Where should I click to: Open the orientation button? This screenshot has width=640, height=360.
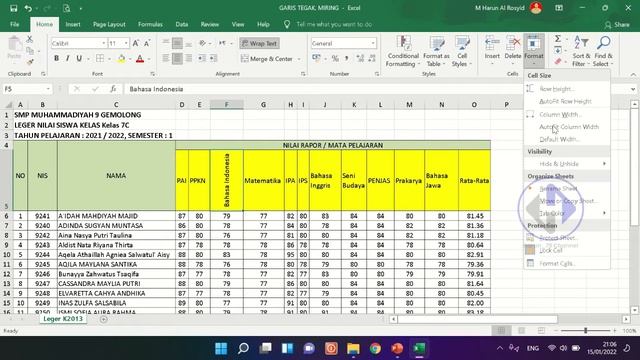[x=203, y=43]
